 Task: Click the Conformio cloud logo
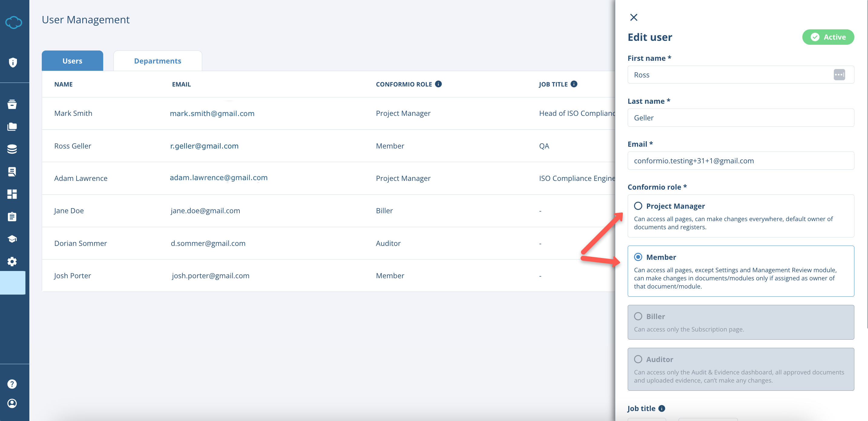coord(14,23)
